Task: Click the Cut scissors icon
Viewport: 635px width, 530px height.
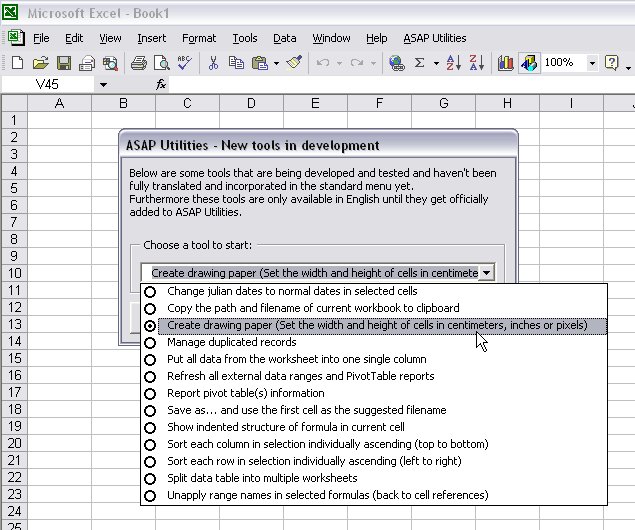Action: coord(213,63)
